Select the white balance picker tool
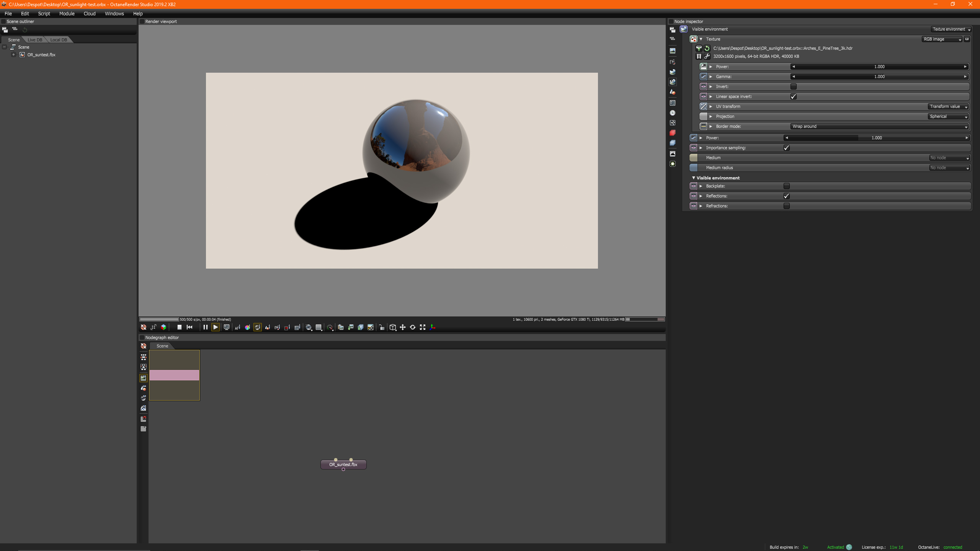The width and height of the screenshot is (980, 551). [x=247, y=327]
